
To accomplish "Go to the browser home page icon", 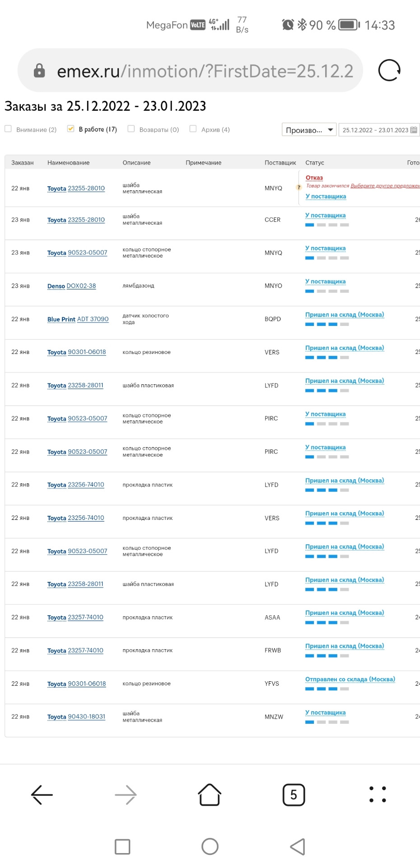I will click(x=210, y=795).
